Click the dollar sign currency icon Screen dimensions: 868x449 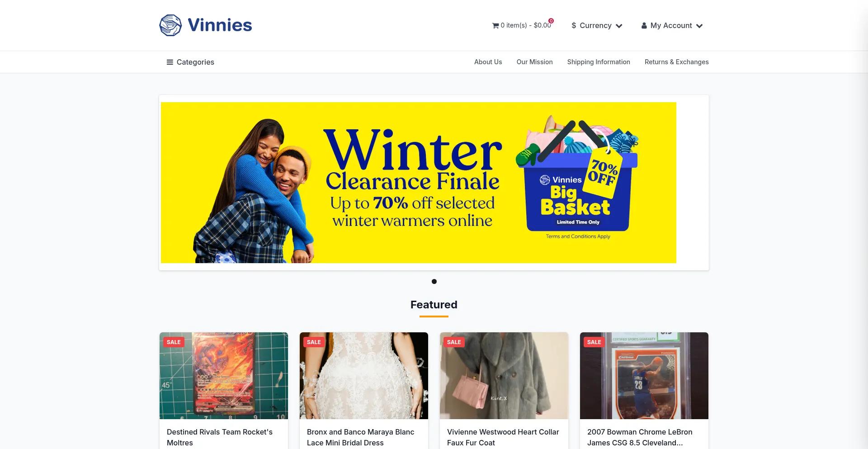tap(574, 26)
